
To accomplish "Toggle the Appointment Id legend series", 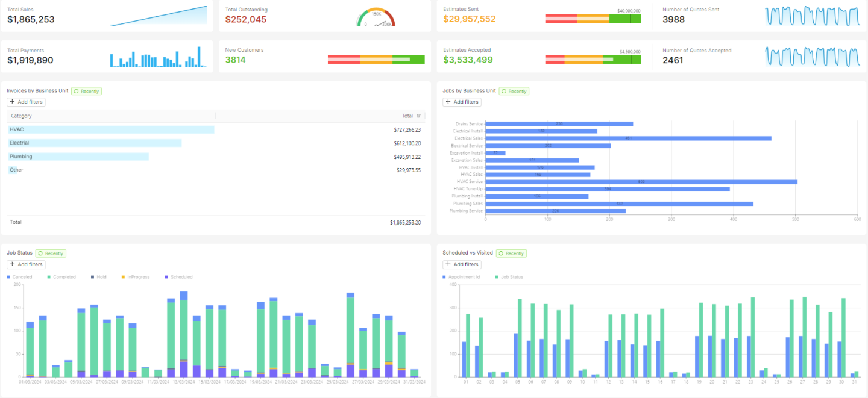I will pyautogui.click(x=461, y=277).
